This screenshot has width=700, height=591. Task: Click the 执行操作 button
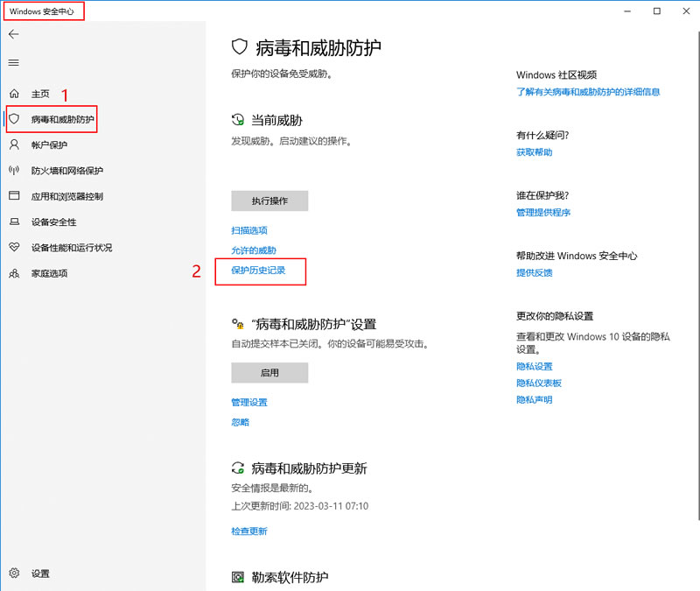[269, 201]
